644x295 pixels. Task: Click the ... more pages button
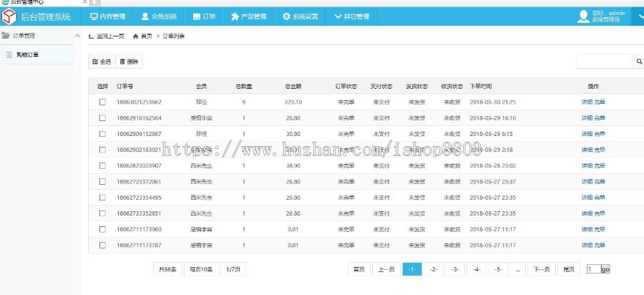point(517,269)
